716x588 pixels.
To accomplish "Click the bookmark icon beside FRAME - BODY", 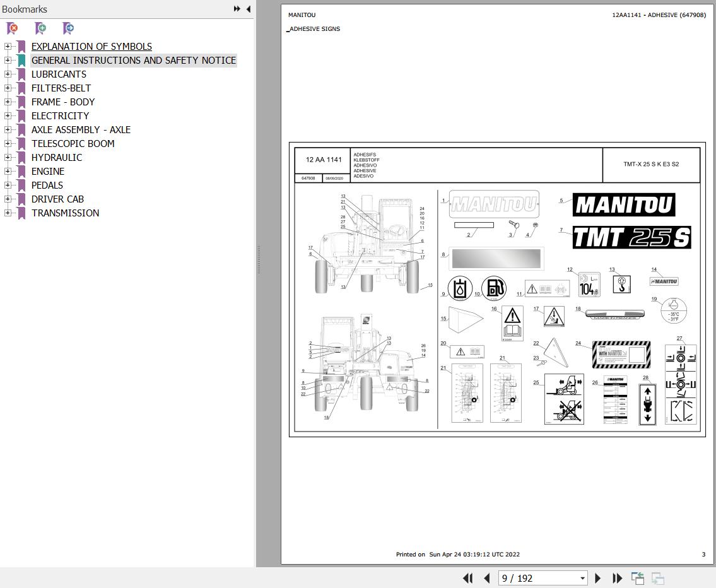I will point(21,102).
